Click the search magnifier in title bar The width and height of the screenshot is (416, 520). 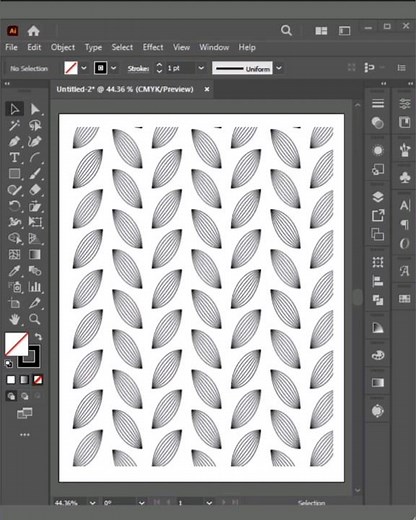(286, 30)
